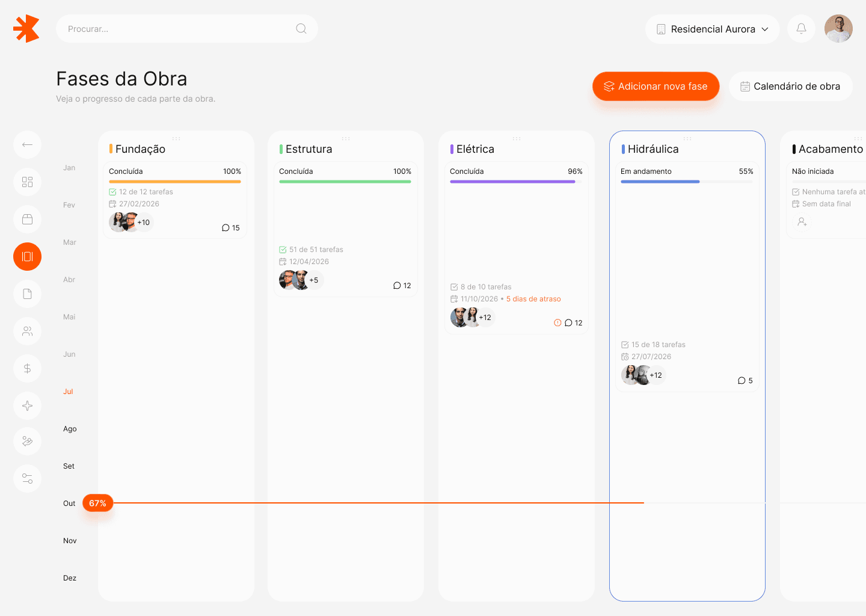Click Adicionar nova fase button
Screen dimensions: 866x616
point(656,86)
